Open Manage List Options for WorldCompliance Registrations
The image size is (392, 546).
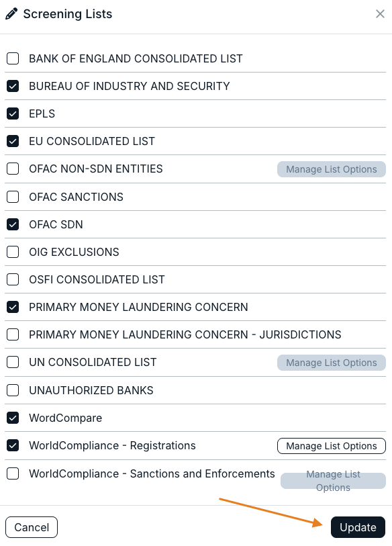point(332,446)
